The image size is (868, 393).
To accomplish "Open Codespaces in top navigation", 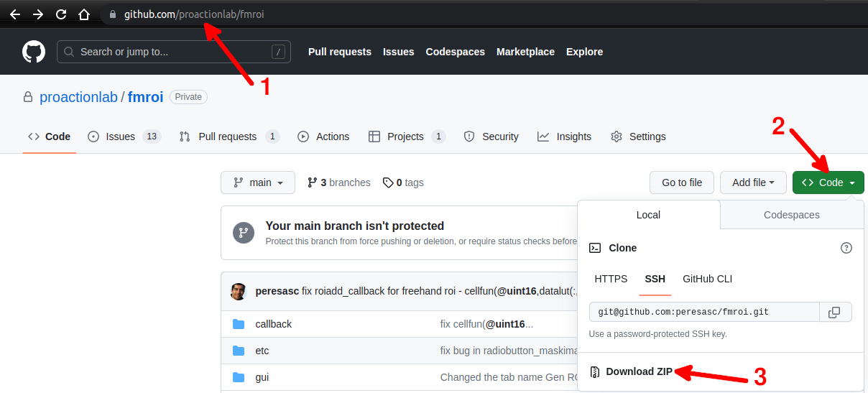I will pos(456,52).
